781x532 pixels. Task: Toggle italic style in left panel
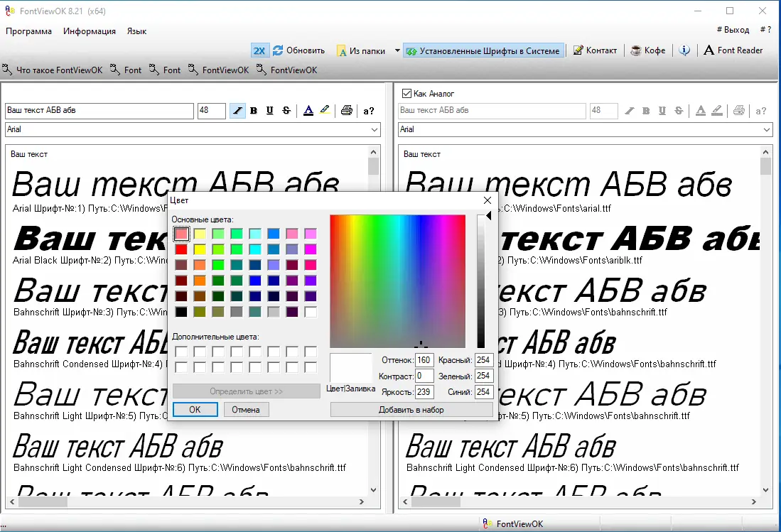click(x=237, y=111)
